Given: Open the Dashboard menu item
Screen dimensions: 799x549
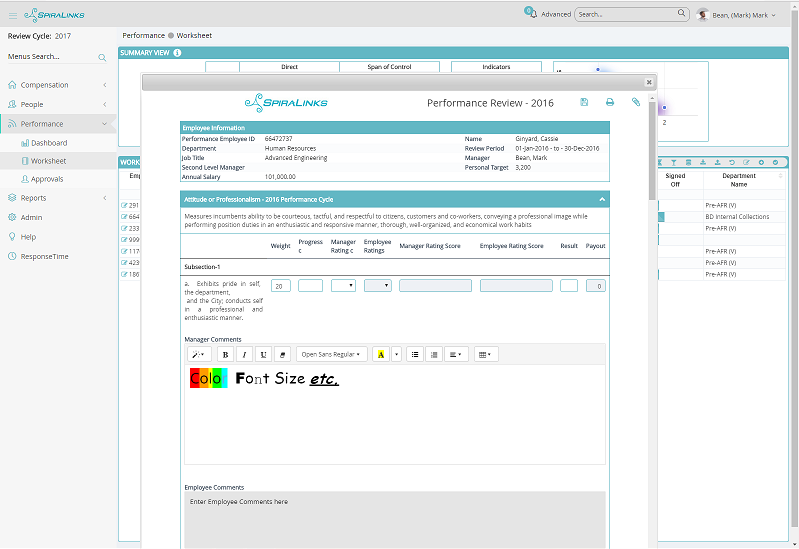Looking at the screenshot, I should pyautogui.click(x=49, y=143).
